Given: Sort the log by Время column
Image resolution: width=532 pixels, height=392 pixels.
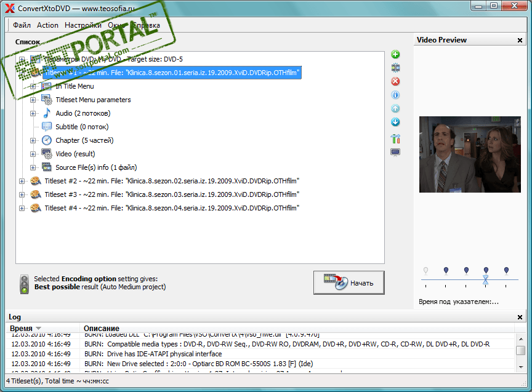Looking at the screenshot, I should pyautogui.click(x=42, y=328).
